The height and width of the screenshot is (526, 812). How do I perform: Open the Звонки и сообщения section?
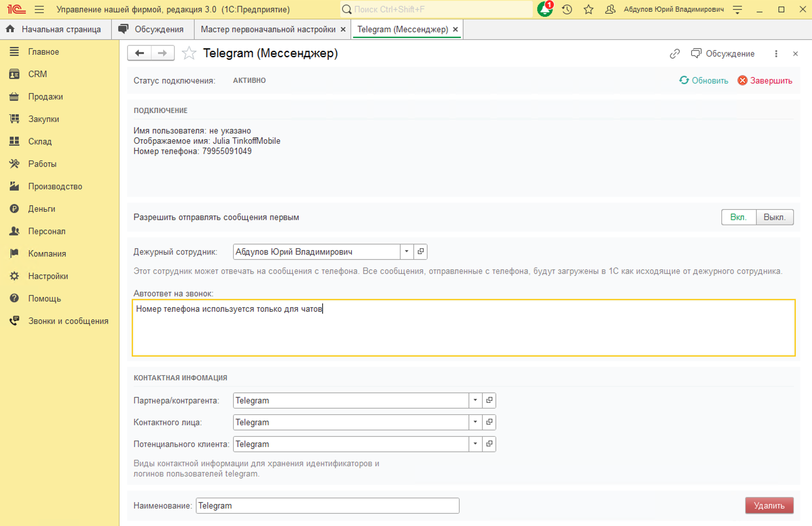tap(68, 321)
